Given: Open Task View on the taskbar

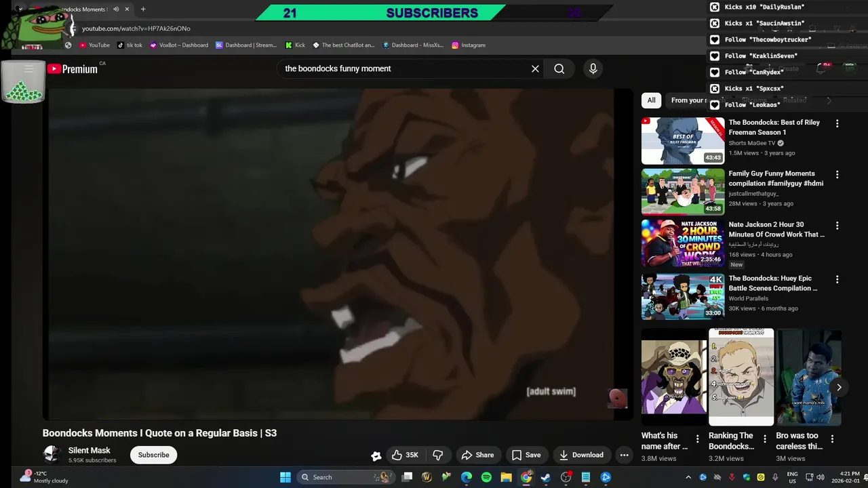Looking at the screenshot, I should tap(407, 477).
